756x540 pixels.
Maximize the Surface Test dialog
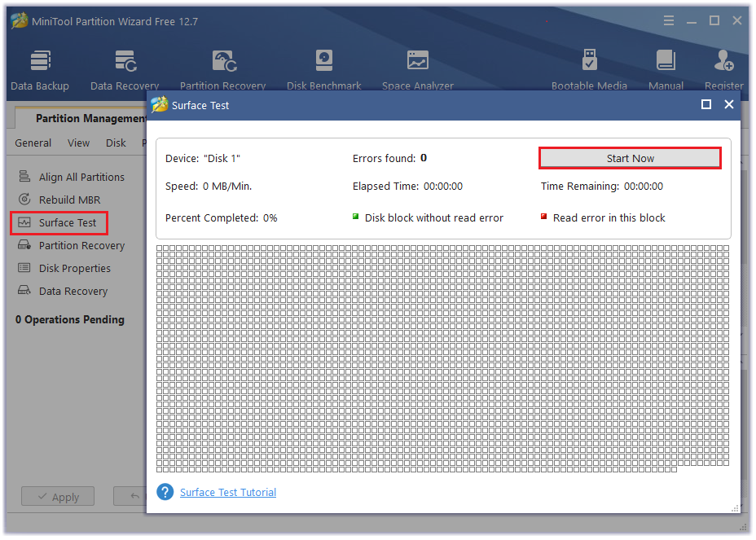(706, 104)
